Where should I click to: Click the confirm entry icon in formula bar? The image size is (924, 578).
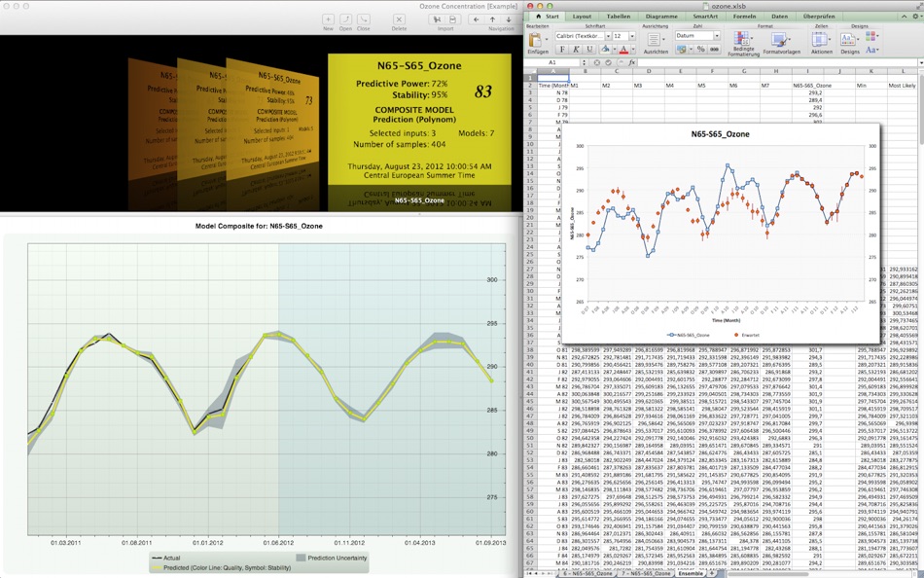(x=608, y=62)
